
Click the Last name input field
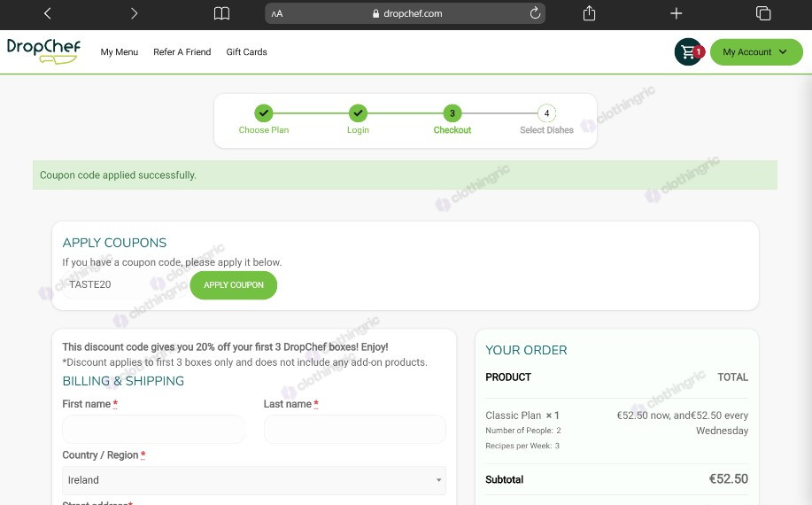point(355,429)
